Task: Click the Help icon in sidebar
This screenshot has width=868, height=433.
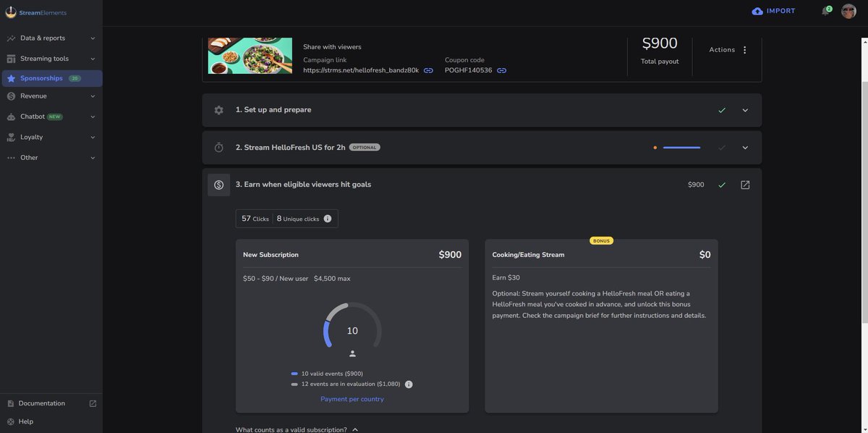Action: [11, 421]
